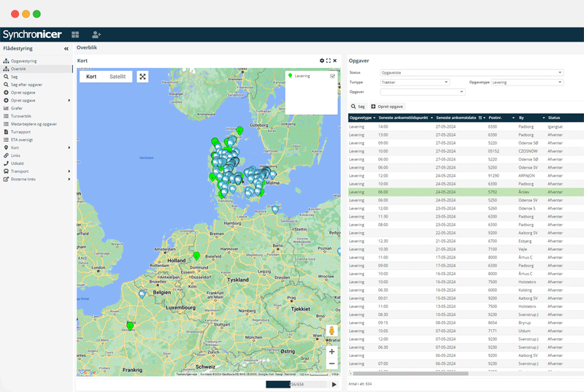Zoom in on the map
This screenshot has height=392, width=584.
click(331, 351)
